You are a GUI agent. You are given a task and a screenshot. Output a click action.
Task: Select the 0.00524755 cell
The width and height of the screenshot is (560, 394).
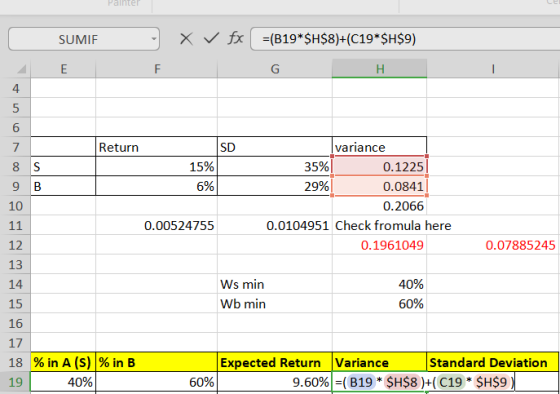point(156,225)
